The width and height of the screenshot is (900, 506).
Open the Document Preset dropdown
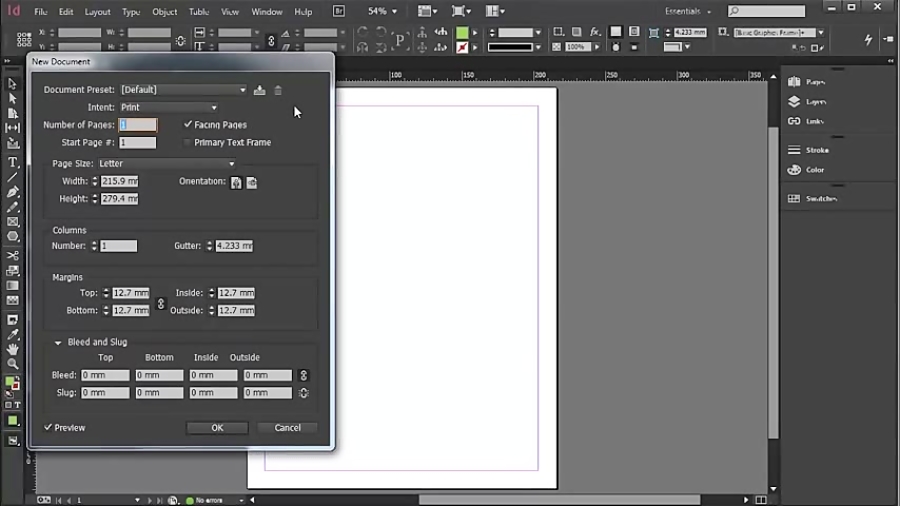[x=184, y=89]
